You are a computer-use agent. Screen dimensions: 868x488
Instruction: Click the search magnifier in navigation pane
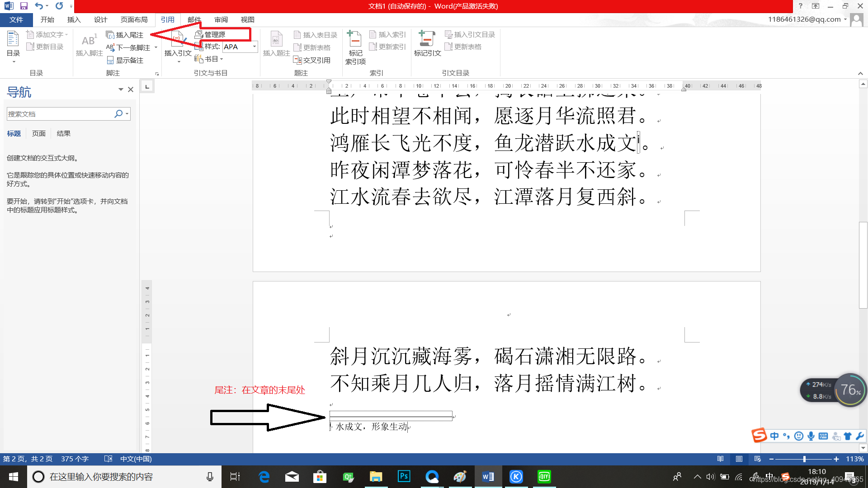coord(118,114)
